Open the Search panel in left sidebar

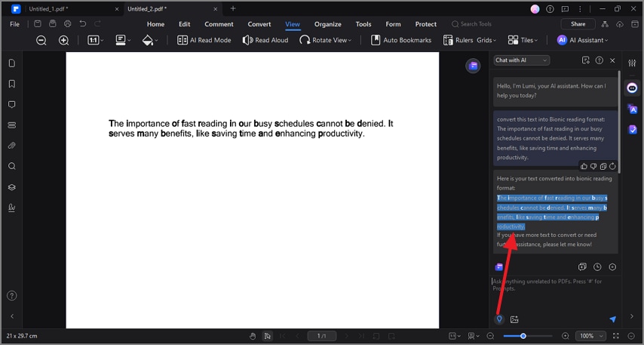12,166
